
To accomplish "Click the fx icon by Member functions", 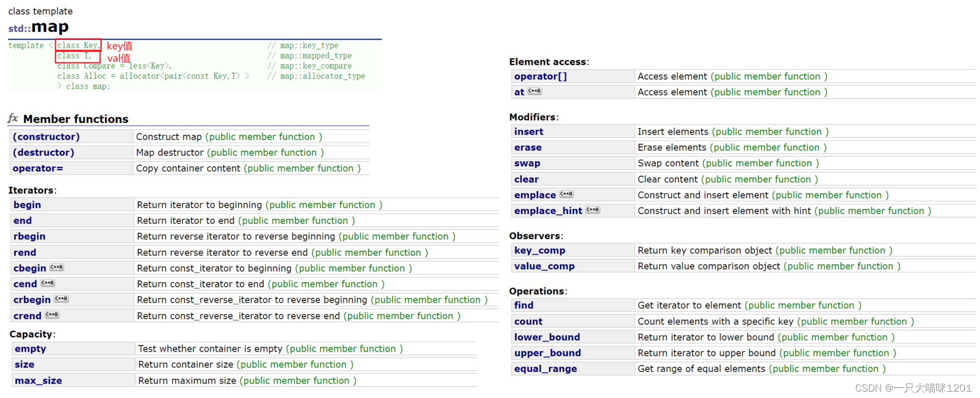I will pos(13,118).
